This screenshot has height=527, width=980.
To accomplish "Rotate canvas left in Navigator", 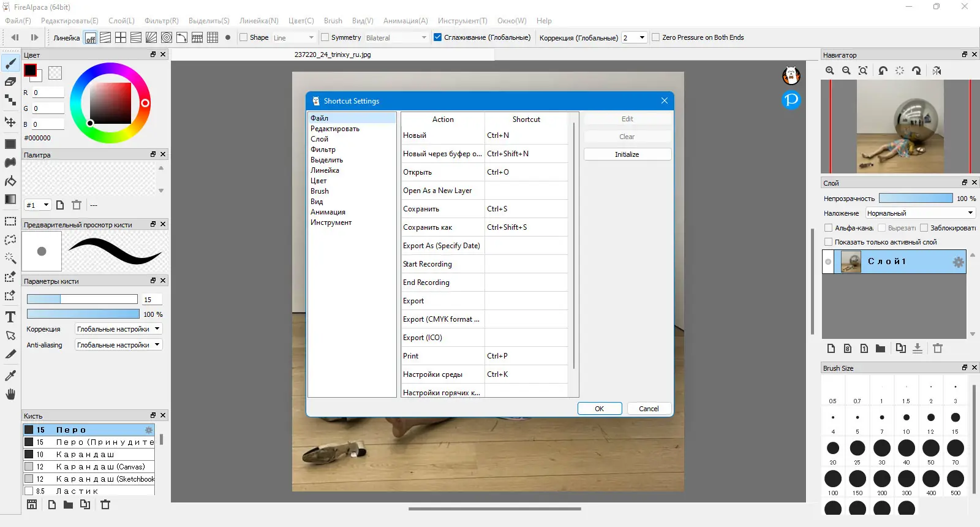I will (883, 70).
